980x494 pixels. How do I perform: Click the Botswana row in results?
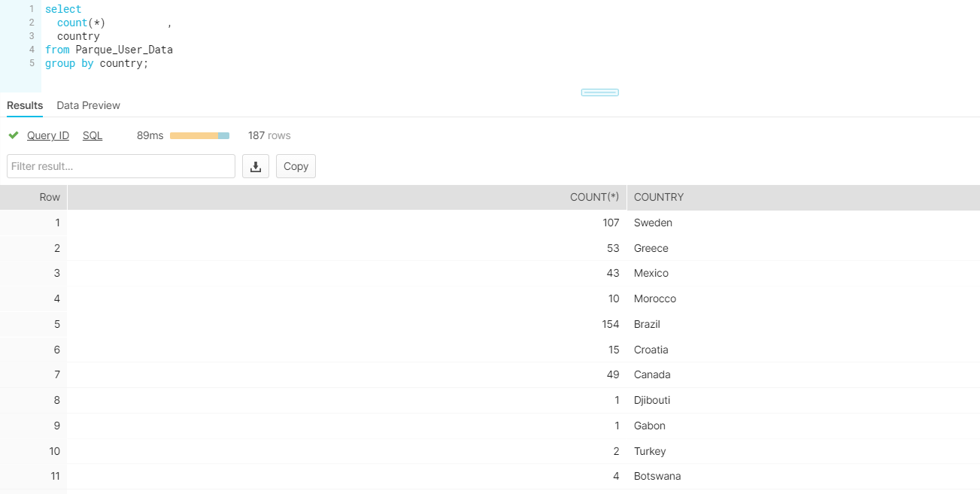tap(657, 476)
